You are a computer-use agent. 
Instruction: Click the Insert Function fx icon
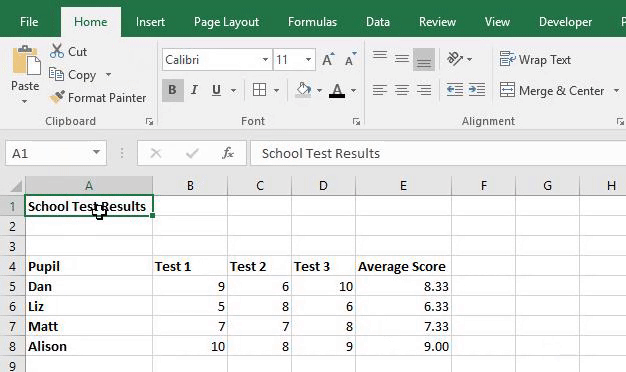(228, 153)
